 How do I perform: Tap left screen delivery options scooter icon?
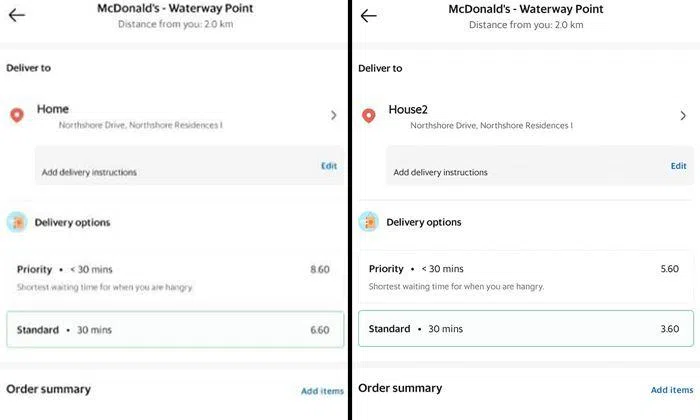(16, 222)
